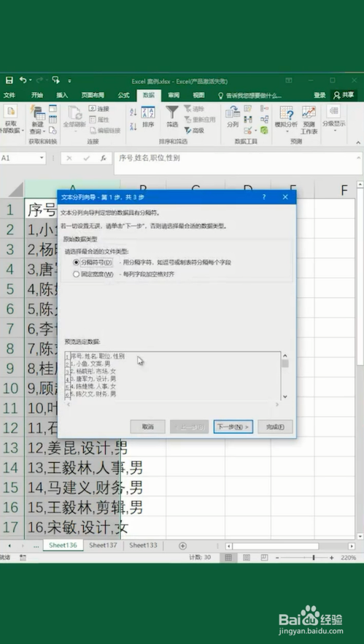Click Finish in the text wizard

(x=275, y=426)
